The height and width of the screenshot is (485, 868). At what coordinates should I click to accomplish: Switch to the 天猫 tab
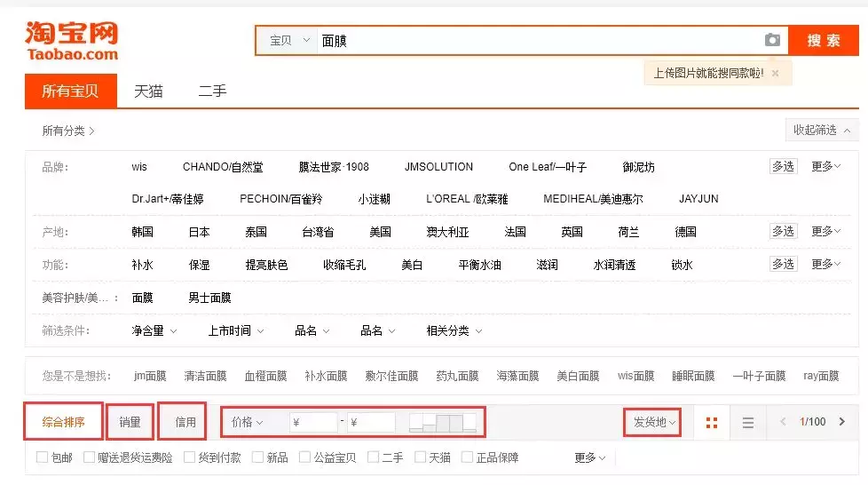pos(148,91)
